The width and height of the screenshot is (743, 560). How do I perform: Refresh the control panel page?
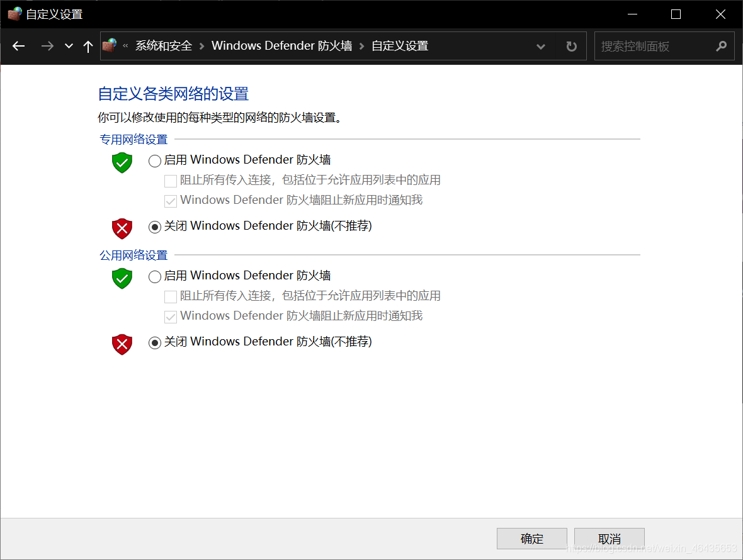(x=572, y=47)
